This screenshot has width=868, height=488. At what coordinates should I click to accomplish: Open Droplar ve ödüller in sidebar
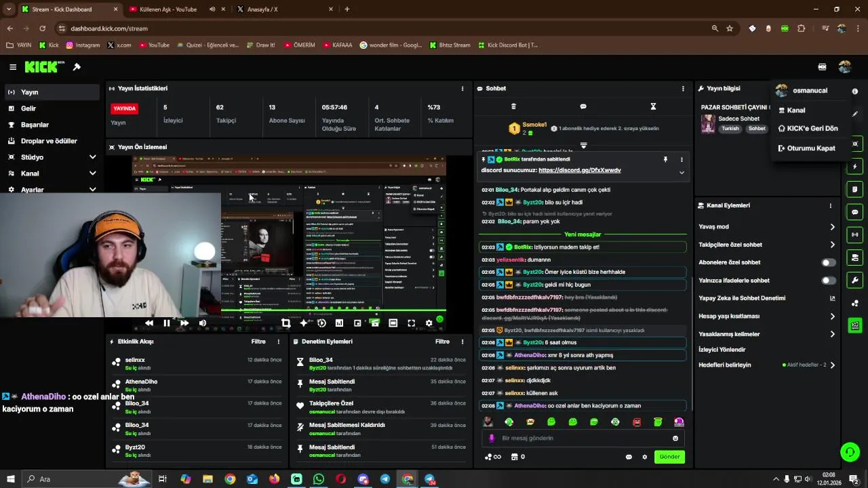[52, 141]
